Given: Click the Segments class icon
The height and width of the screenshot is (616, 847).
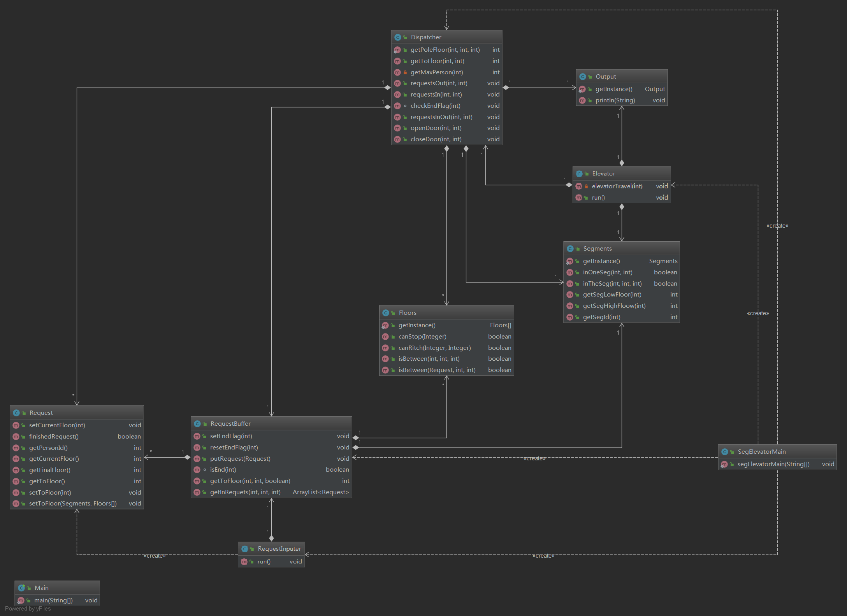Looking at the screenshot, I should (570, 249).
